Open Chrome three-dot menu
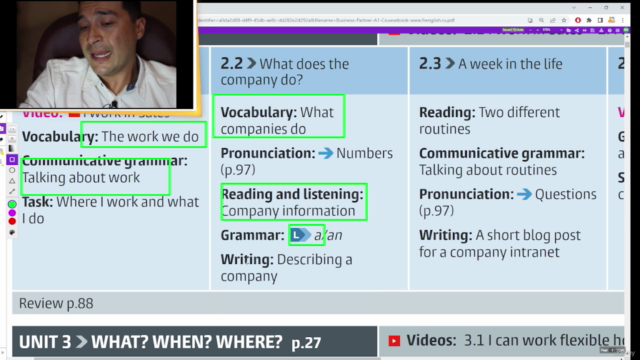 pyautogui.click(x=623, y=20)
